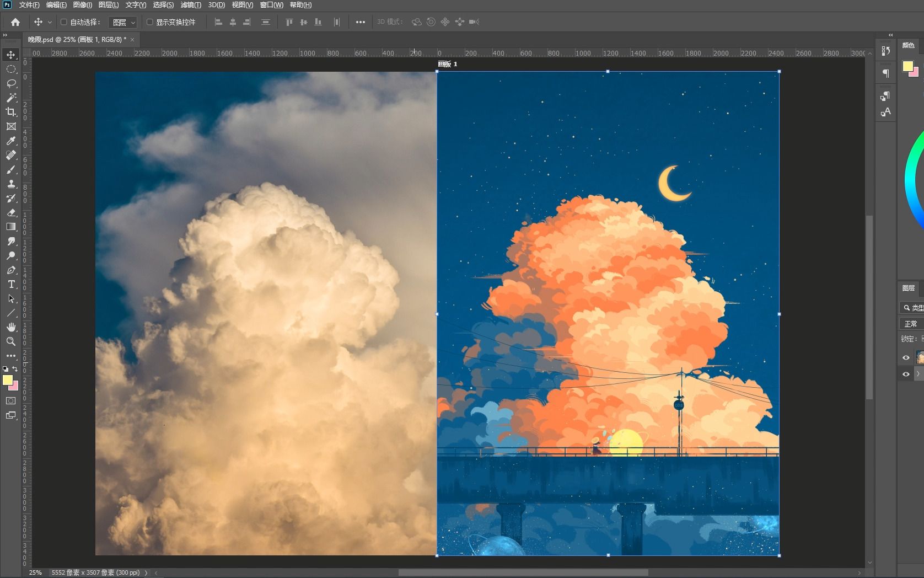Image resolution: width=924 pixels, height=578 pixels.
Task: Select the Zoom tool
Action: [x=11, y=341]
